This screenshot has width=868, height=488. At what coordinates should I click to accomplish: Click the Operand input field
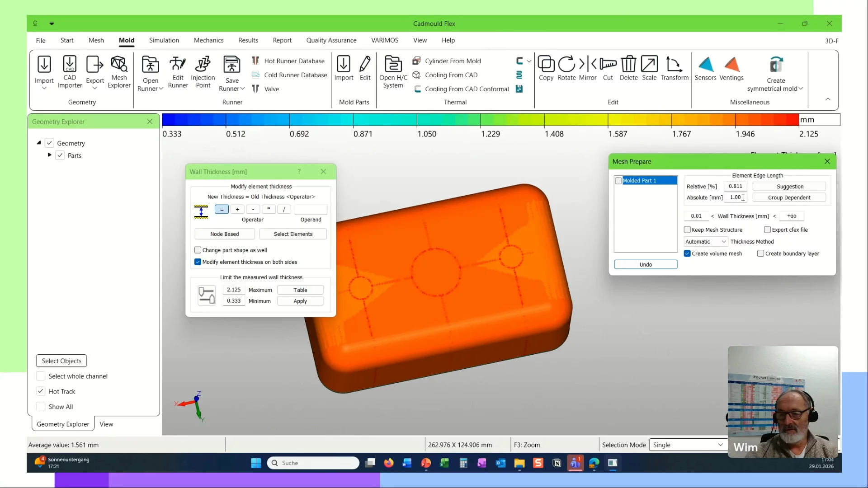click(311, 209)
